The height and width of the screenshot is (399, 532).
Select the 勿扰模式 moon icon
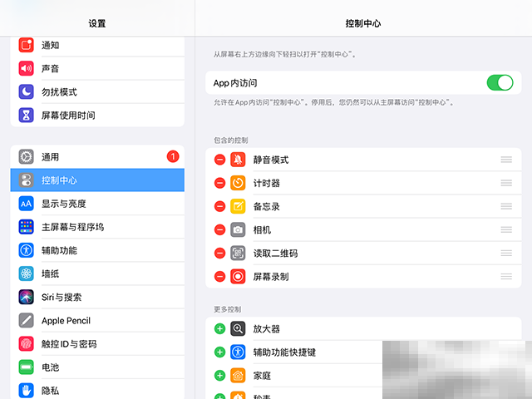pos(26,92)
